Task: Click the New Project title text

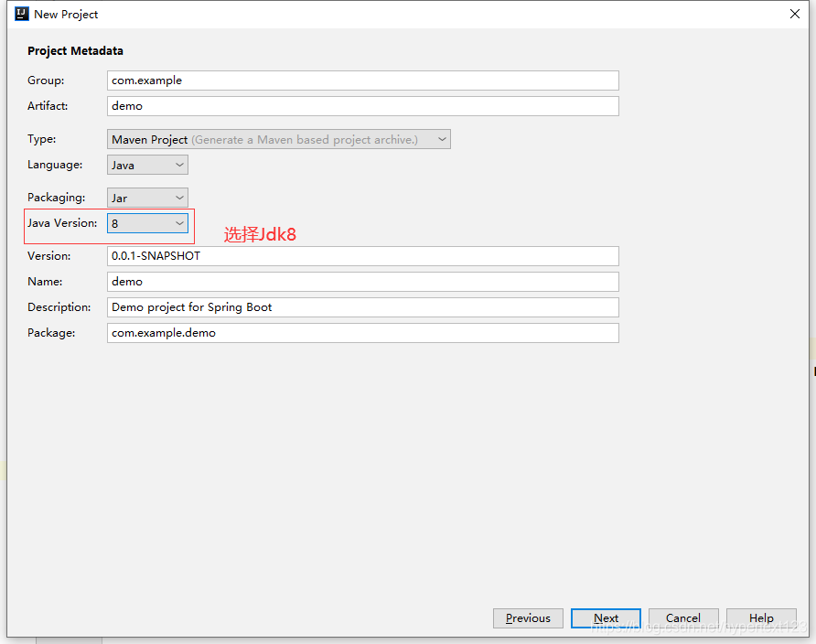Action: [66, 15]
